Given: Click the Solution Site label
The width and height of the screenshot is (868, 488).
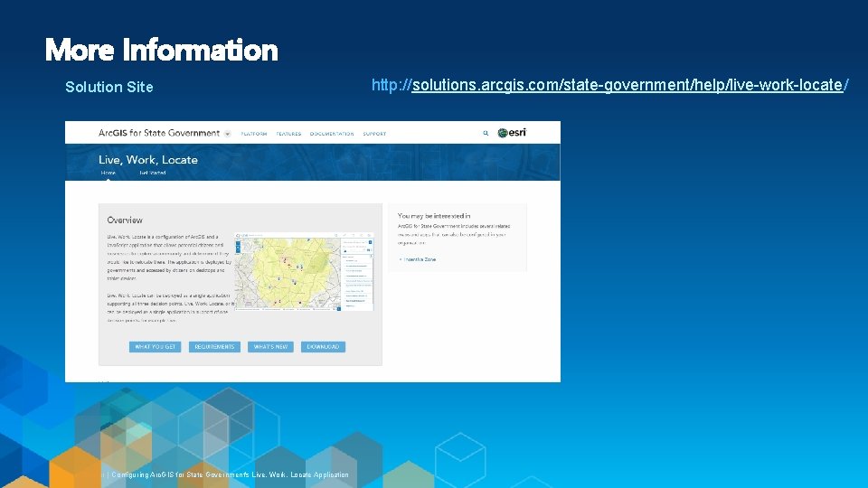Looking at the screenshot, I should pyautogui.click(x=109, y=87).
